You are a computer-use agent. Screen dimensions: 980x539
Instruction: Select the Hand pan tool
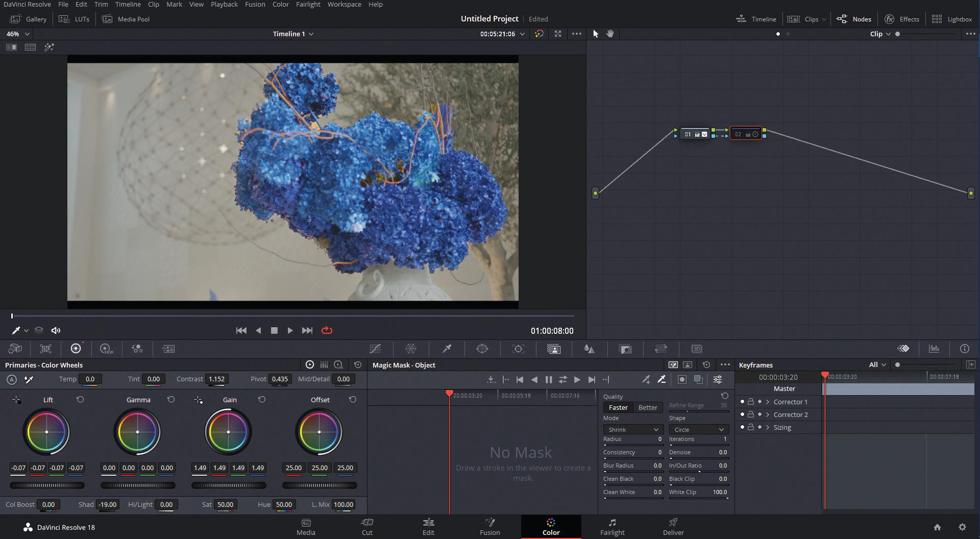(x=610, y=34)
